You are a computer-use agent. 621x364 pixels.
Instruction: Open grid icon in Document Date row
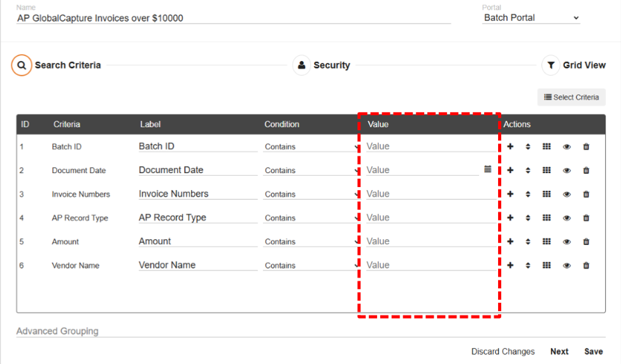[x=546, y=170]
